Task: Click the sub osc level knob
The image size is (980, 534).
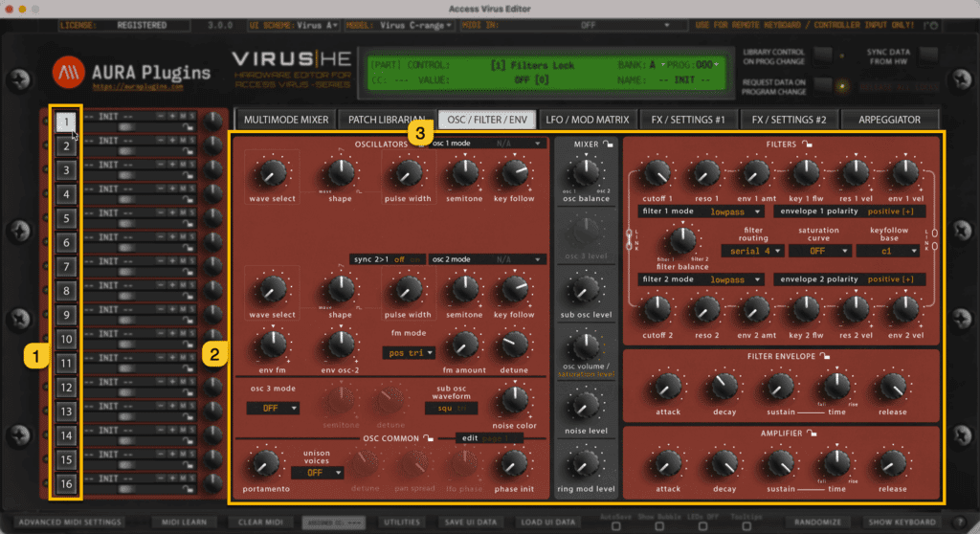Action: pos(586,290)
